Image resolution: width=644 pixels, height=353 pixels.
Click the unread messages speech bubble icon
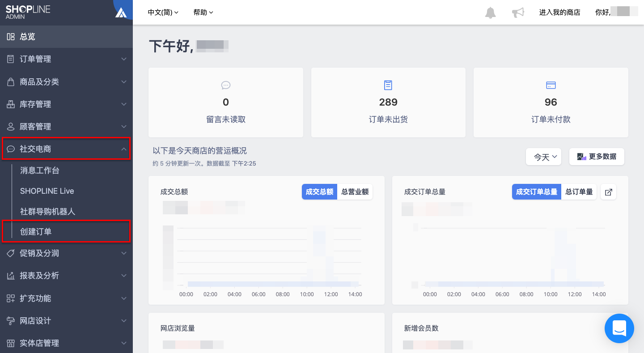click(226, 85)
